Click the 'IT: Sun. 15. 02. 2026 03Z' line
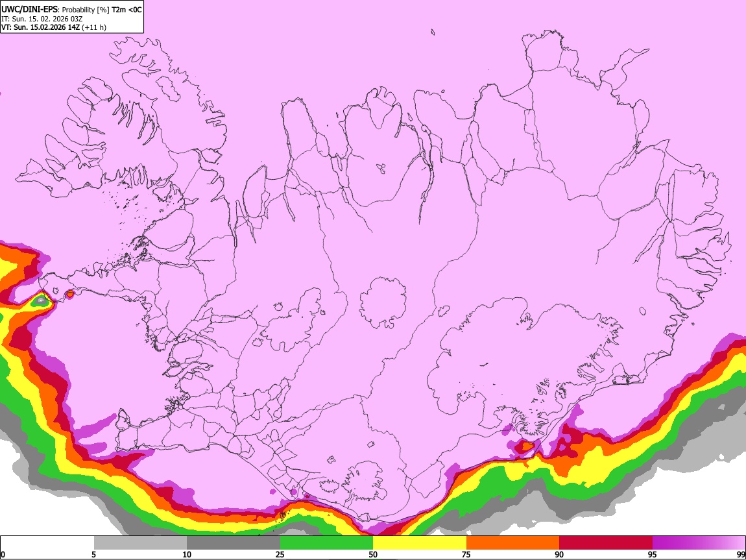Screen dimensions: 746x560 [42, 19]
